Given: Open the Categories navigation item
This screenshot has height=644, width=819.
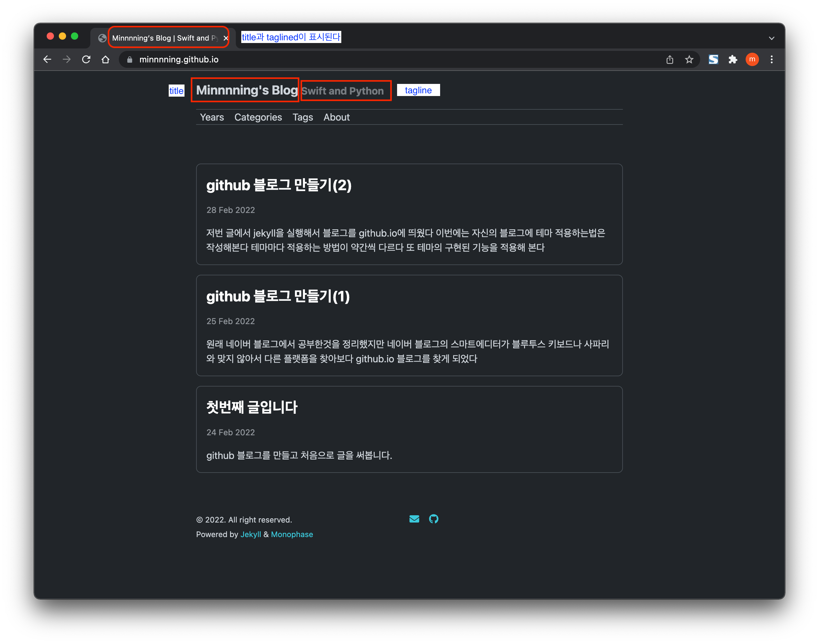Looking at the screenshot, I should tap(258, 117).
